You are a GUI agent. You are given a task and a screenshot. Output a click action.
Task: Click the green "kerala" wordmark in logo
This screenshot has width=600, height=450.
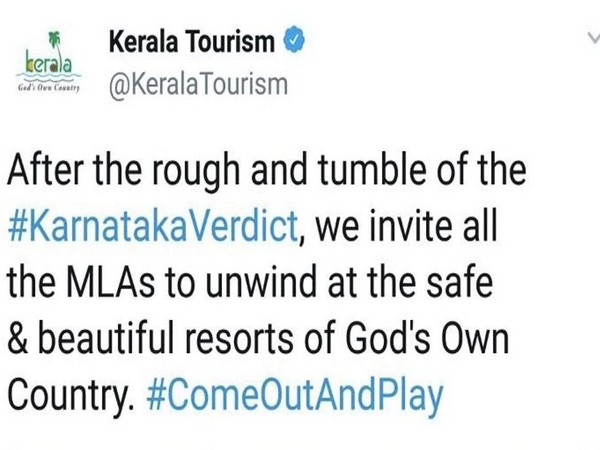[50, 67]
